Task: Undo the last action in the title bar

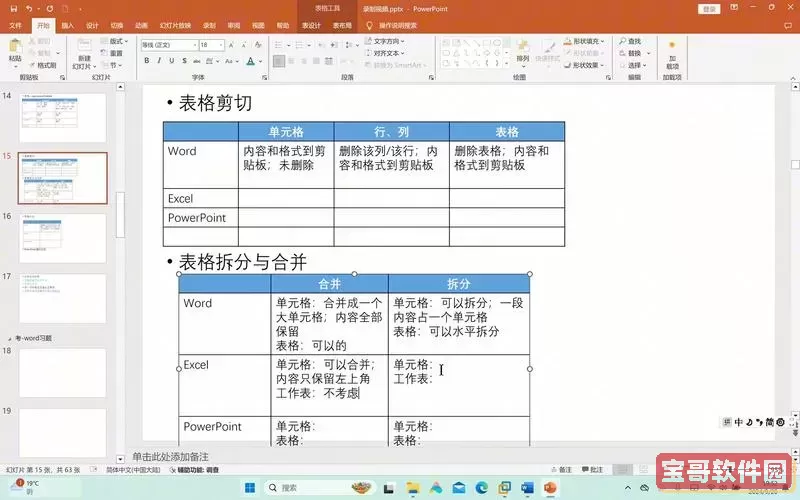Action: 29,9
